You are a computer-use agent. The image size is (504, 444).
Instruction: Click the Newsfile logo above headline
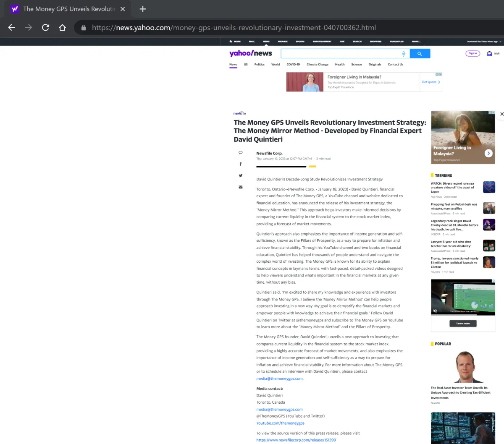240,113
